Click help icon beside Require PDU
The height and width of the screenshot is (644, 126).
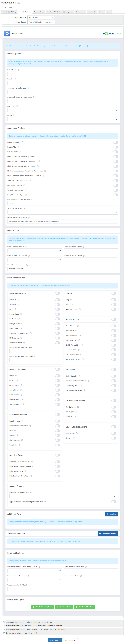18,147
